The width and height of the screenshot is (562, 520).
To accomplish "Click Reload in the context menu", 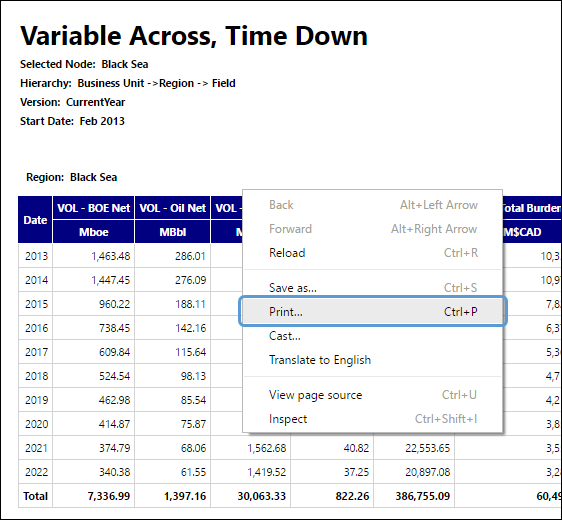I will click(373, 253).
